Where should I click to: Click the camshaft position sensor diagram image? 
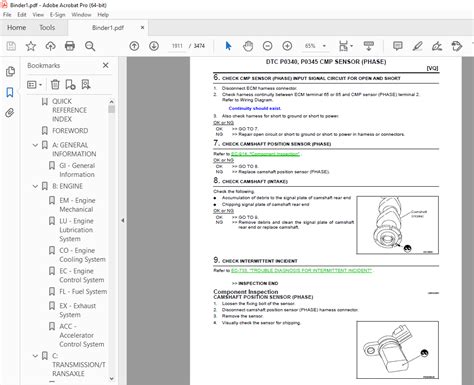coord(397,350)
